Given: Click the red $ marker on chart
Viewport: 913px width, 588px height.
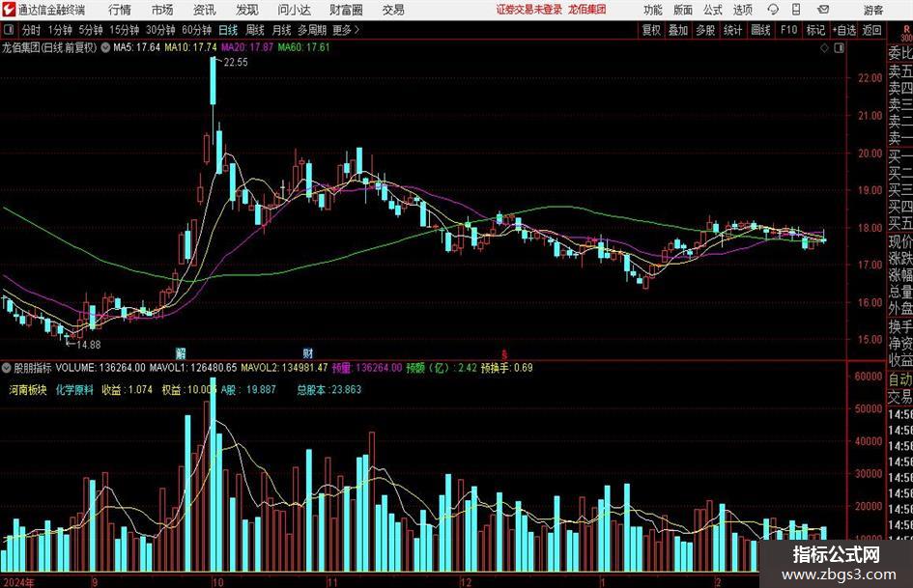Looking at the screenshot, I should pos(504,354).
